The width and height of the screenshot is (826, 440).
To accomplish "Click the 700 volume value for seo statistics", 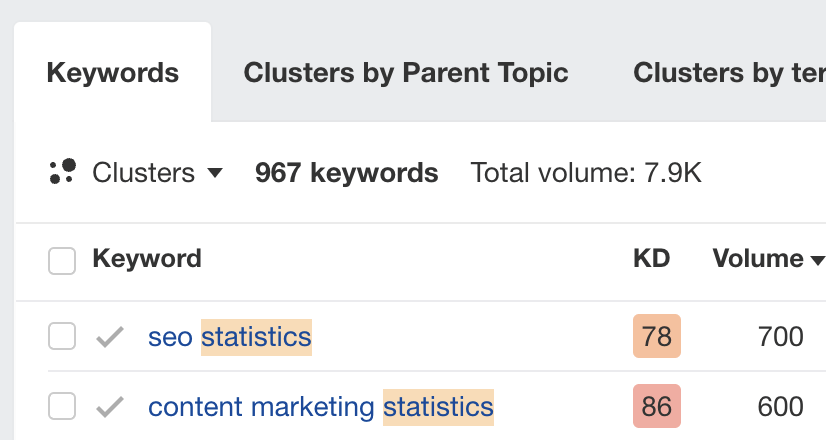I will [x=780, y=337].
